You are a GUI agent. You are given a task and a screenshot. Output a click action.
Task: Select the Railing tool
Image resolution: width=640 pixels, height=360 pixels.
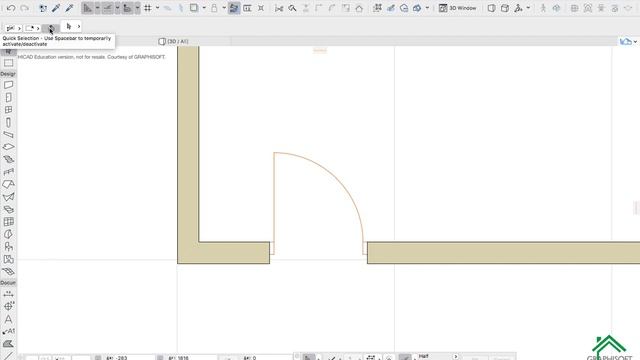(x=8, y=172)
